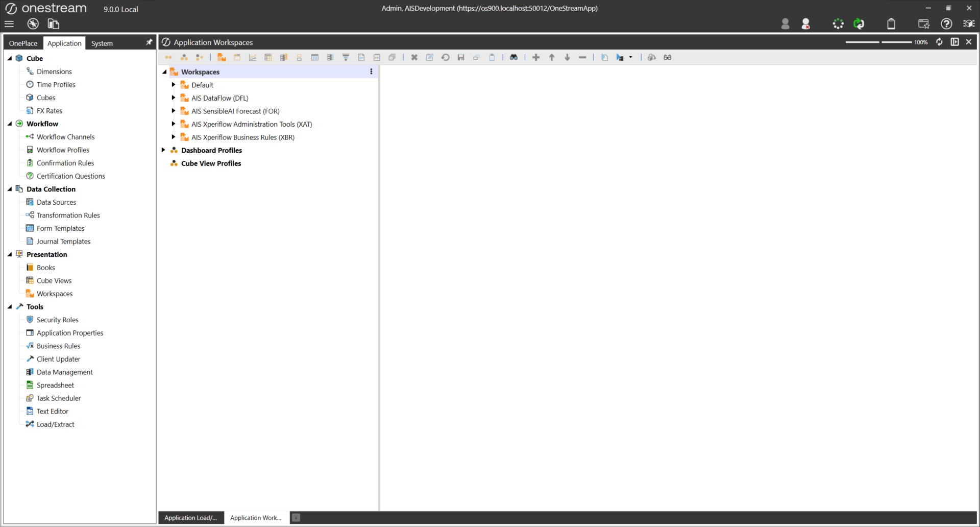Open the hamburger menu at top left
Image resolution: width=980 pixels, height=527 pixels.
pos(9,24)
